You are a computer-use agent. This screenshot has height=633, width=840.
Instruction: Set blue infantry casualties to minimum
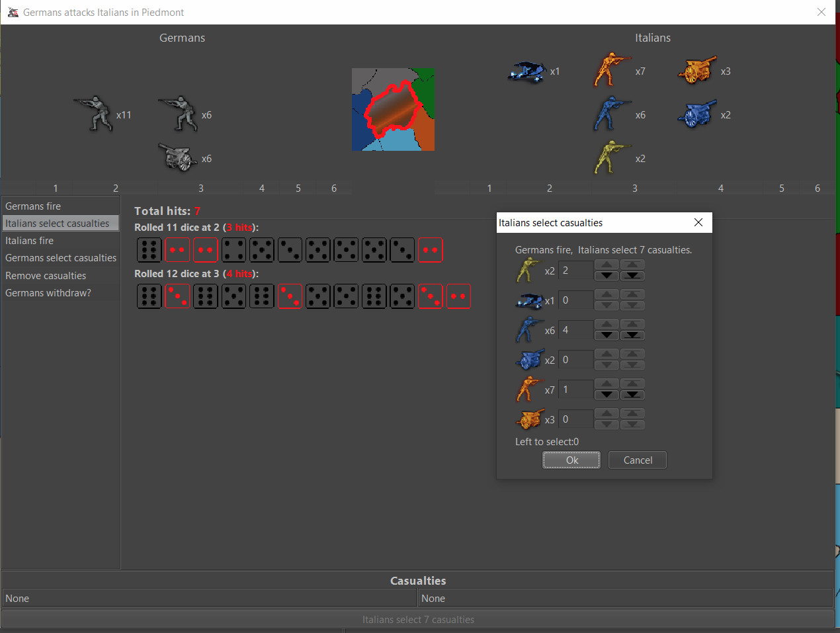point(632,335)
